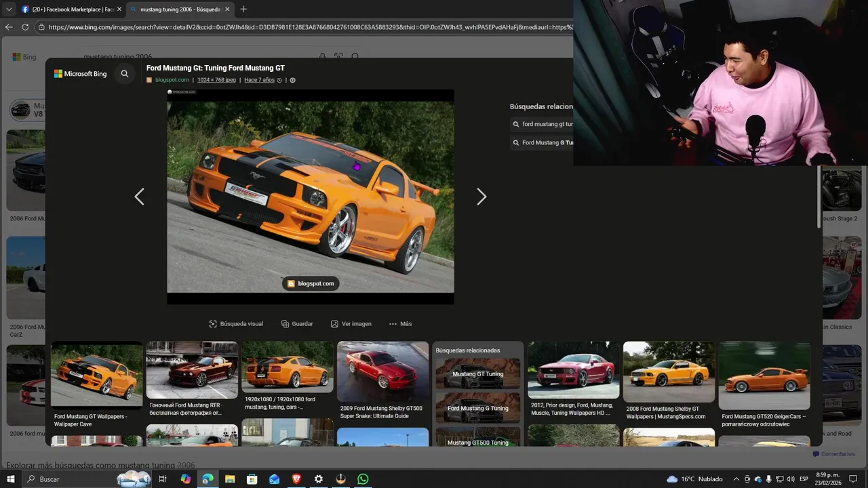This screenshot has width=868, height=488.
Task: Open the main orange Mustang GT image
Action: 311,197
